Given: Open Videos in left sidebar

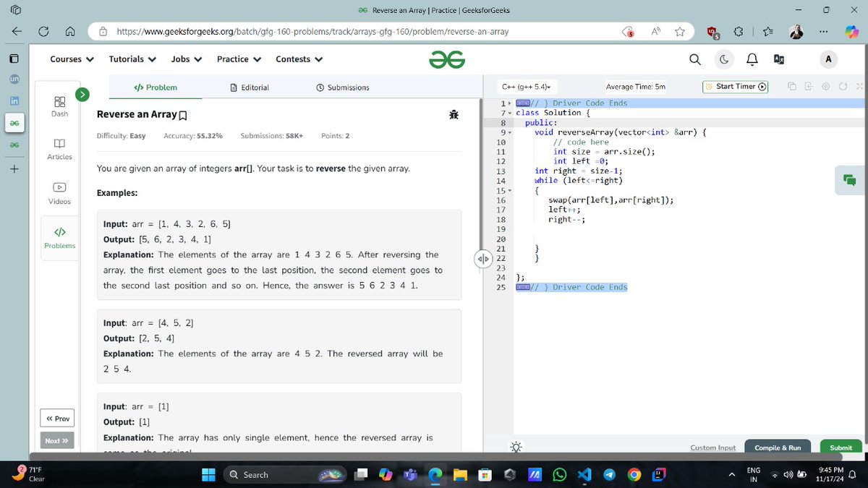Looking at the screenshot, I should pyautogui.click(x=59, y=193).
